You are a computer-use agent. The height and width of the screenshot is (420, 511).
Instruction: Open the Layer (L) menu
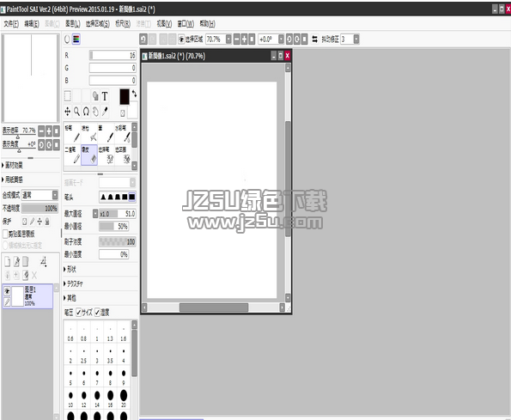pos(73,24)
